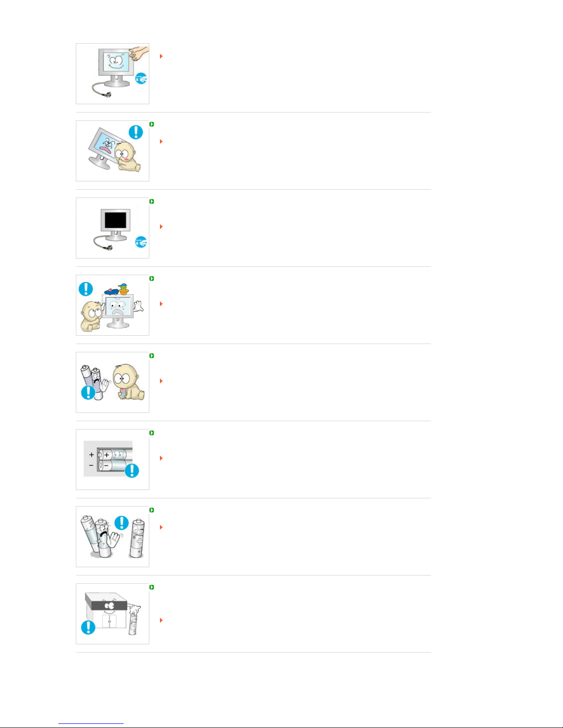Open the tilted monitor falling on baby illustration
The height and width of the screenshot is (728, 563).
coord(113,151)
